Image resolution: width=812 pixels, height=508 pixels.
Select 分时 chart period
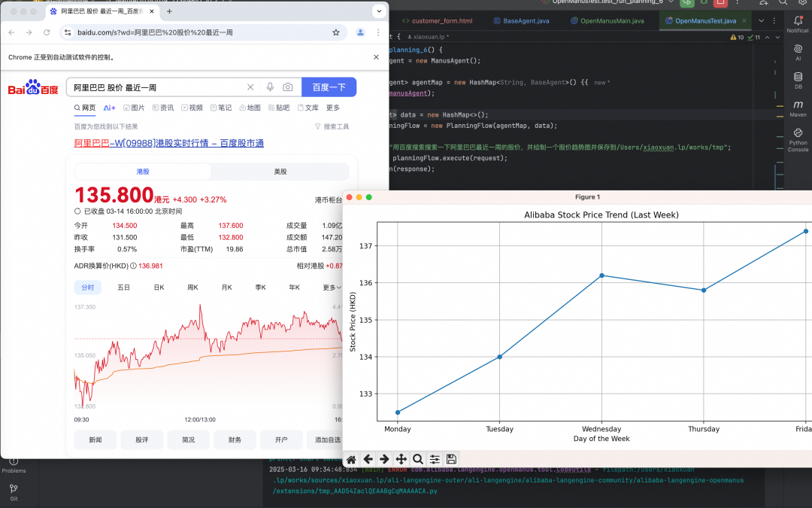coord(87,287)
